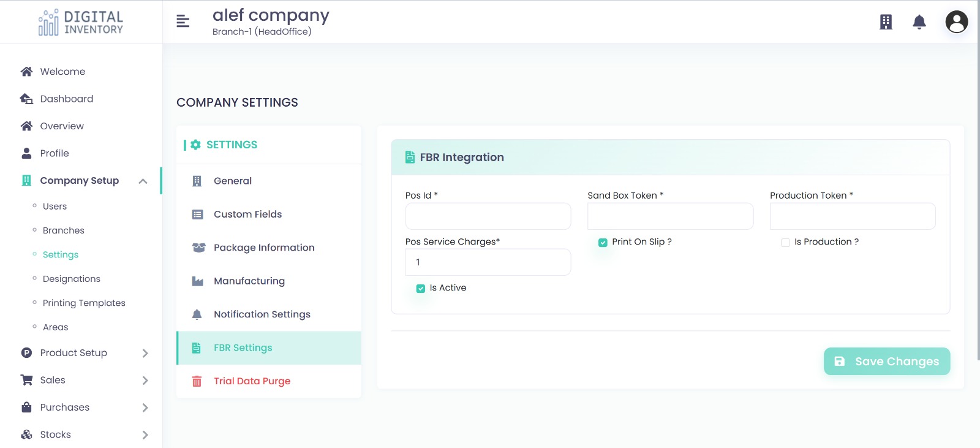The height and width of the screenshot is (448, 980).
Task: Uncheck the Print On Slip checkbox
Action: pyautogui.click(x=603, y=243)
